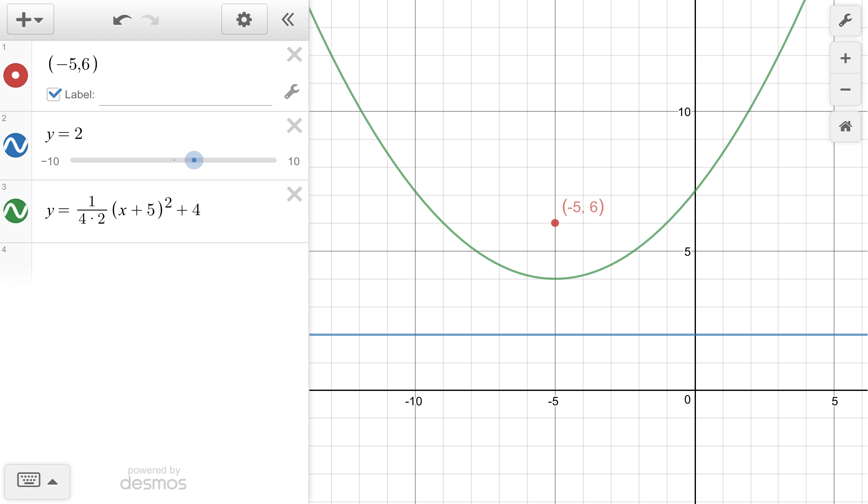Uncheck the Label checkbox for point
Viewport: 868px width, 504px height.
pyautogui.click(x=54, y=94)
